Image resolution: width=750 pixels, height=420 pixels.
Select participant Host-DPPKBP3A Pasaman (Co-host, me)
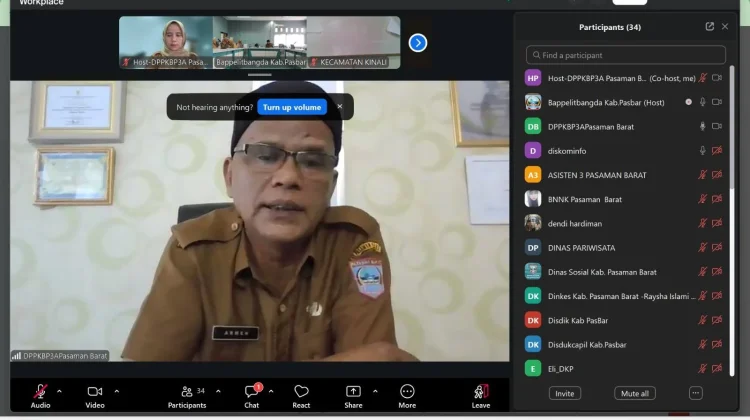tap(625, 78)
